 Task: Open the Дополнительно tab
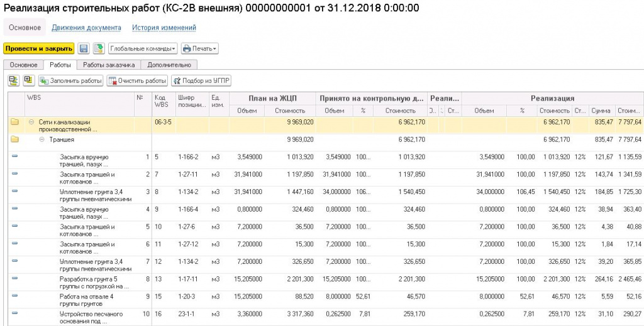[169, 65]
